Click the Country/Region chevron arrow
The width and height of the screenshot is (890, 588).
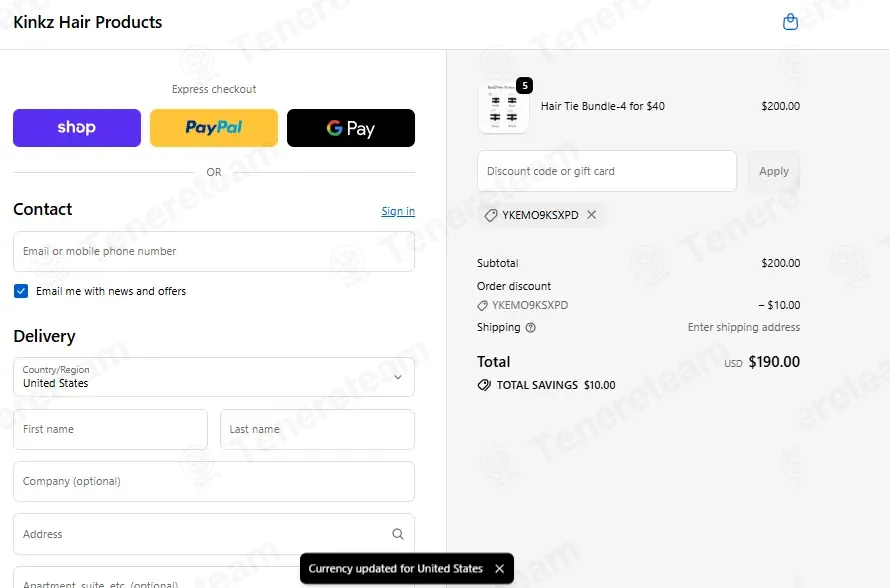(398, 377)
